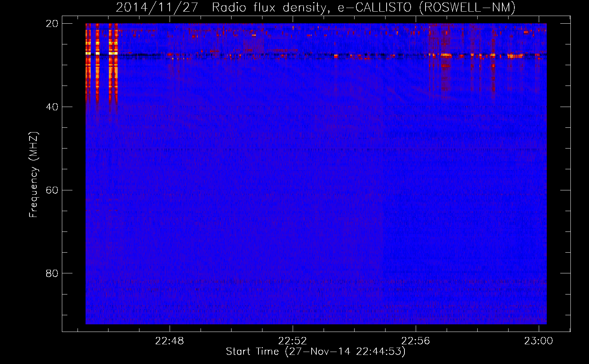Click the plot title '2014/11/27 Radio flux density'
Image resolution: width=589 pixels, height=364 pixels.
(x=316, y=8)
